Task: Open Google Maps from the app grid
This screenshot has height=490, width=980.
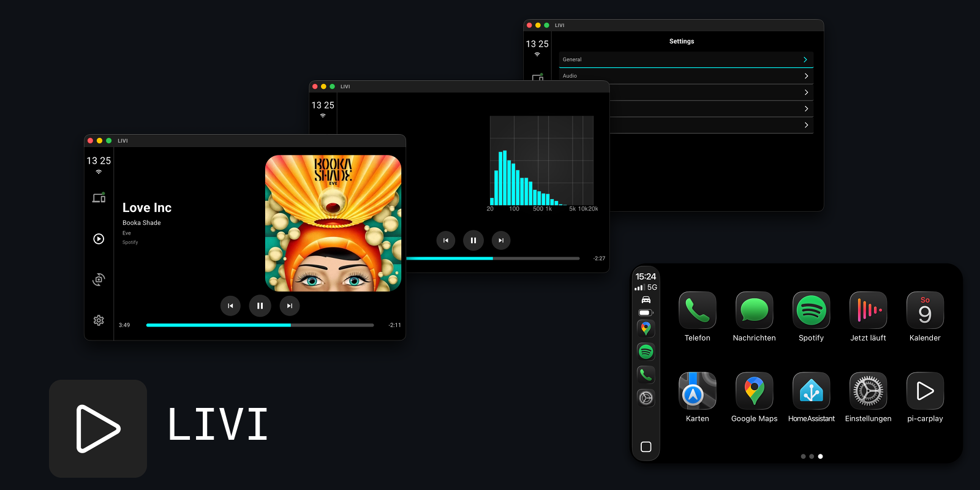Action: [754, 391]
